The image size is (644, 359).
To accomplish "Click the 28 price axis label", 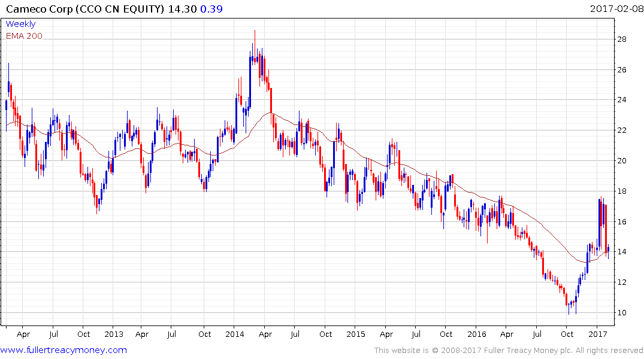I will click(x=622, y=39).
